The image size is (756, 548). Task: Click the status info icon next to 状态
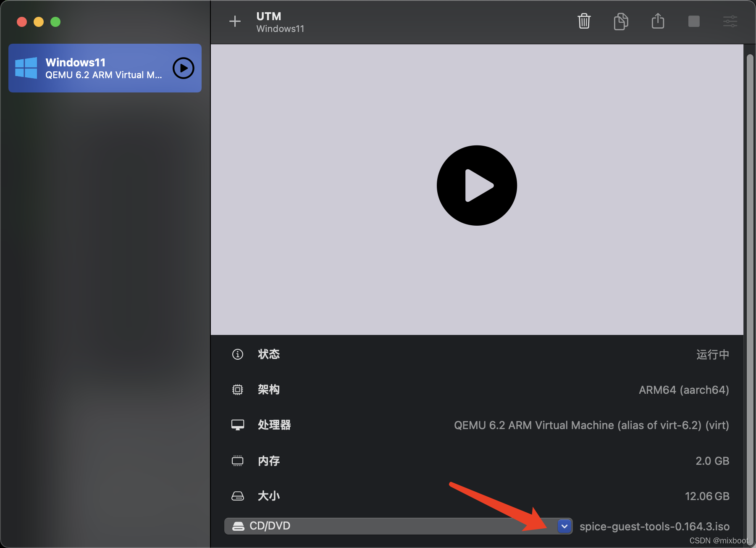[x=238, y=354]
